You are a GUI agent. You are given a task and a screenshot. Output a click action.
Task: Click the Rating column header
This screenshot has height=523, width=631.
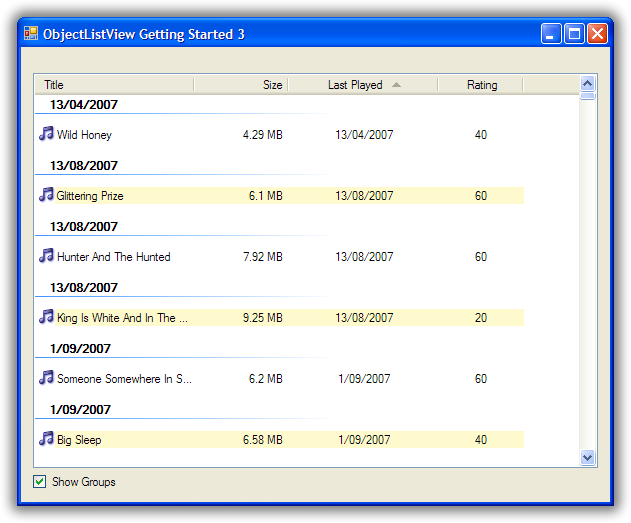(481, 85)
